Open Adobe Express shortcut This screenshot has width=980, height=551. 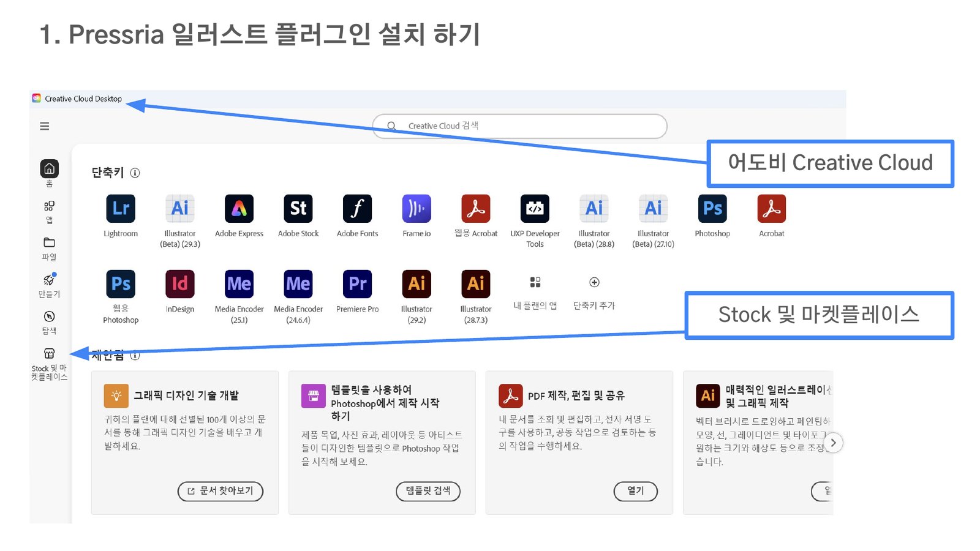tap(239, 209)
